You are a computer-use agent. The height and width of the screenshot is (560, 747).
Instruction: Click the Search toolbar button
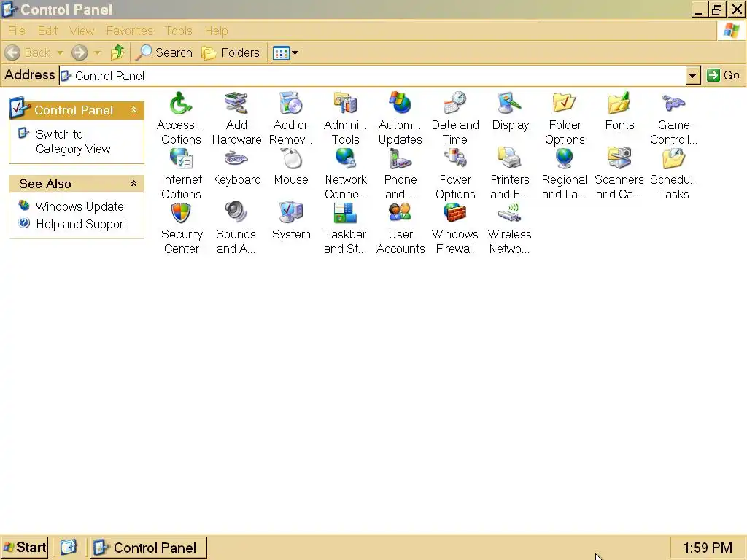pos(164,52)
